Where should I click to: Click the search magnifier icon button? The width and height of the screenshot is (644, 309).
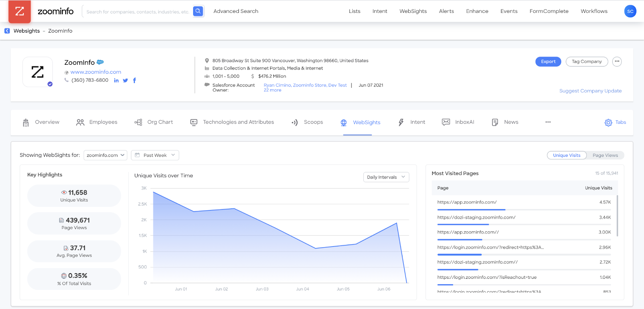click(198, 11)
